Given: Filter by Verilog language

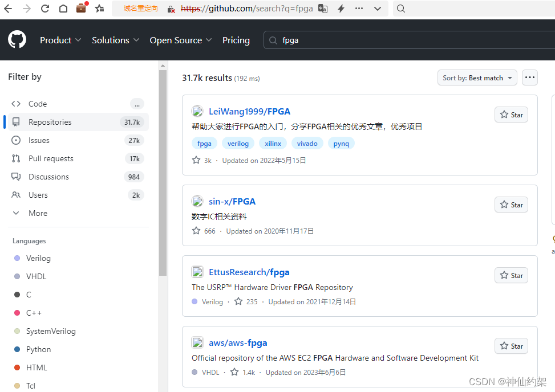Looking at the screenshot, I should [x=38, y=258].
